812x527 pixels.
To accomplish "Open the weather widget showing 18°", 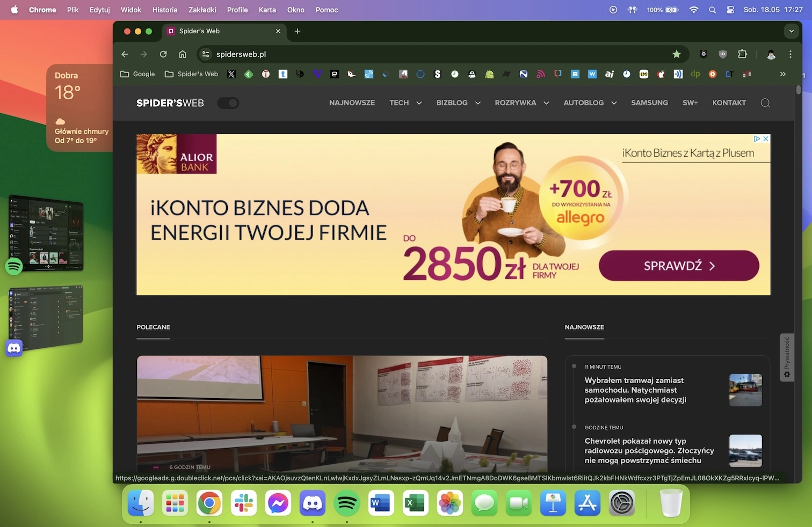I will (79, 108).
